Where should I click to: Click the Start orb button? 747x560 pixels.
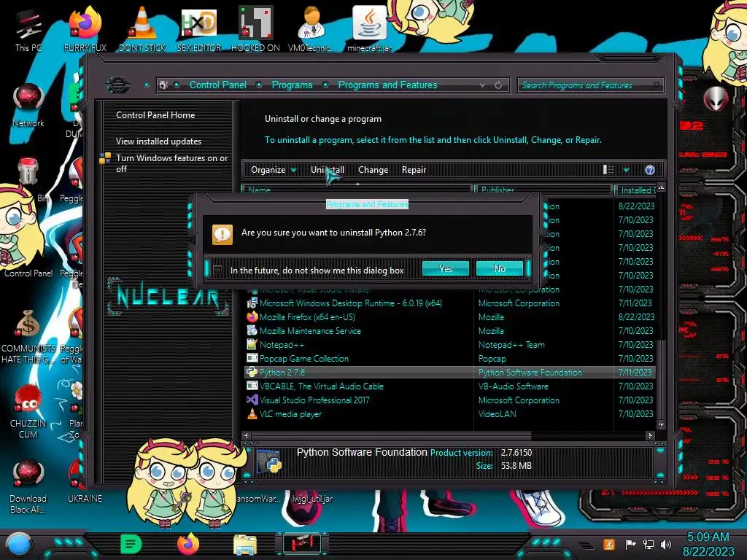pos(18,544)
